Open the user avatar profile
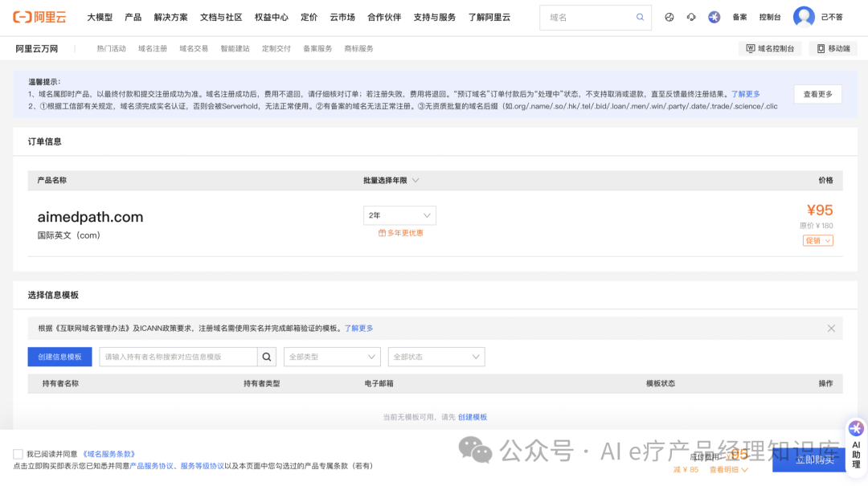Screen dimensions: 868x486 (804, 17)
